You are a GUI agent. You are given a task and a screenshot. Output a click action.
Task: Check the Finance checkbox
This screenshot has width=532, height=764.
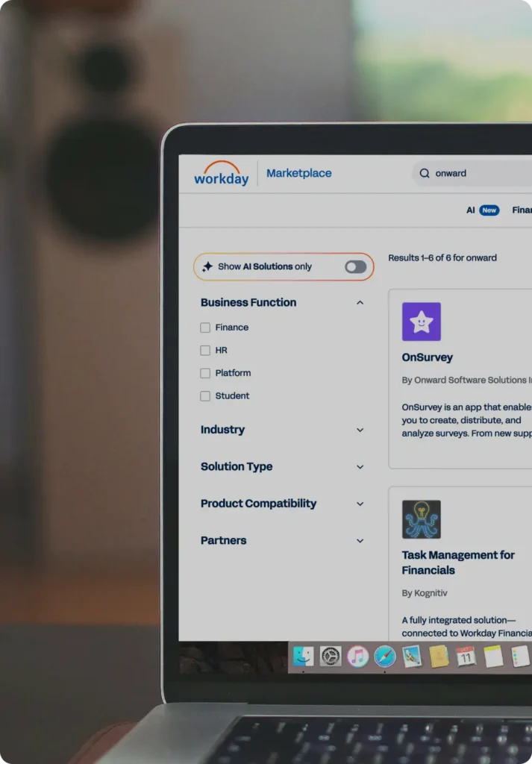pos(205,328)
